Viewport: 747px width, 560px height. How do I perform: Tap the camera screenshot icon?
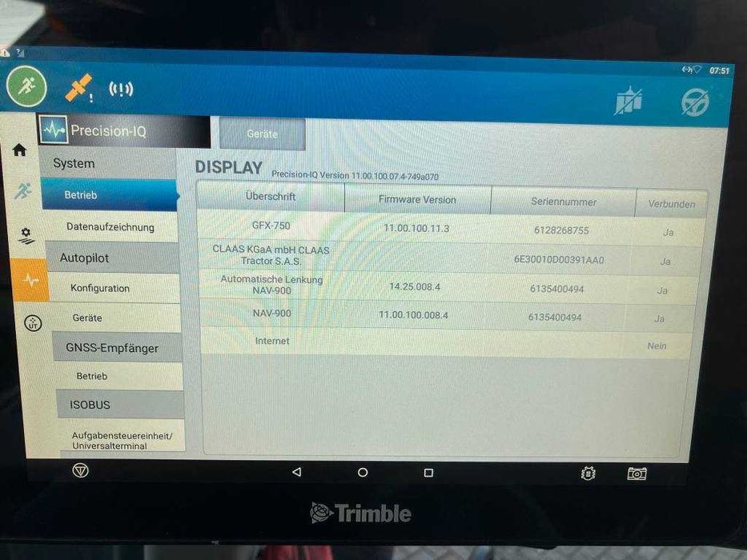pos(637,474)
